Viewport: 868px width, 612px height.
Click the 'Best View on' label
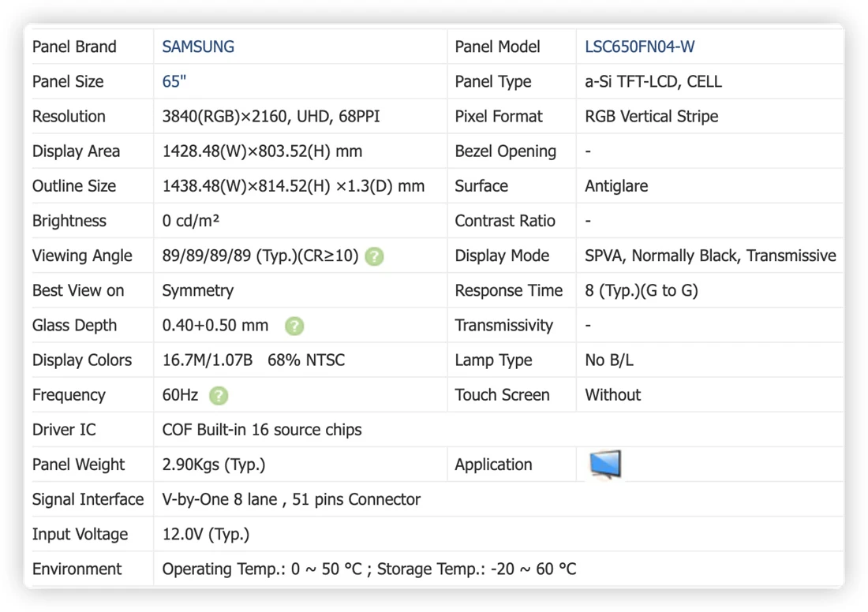pyautogui.click(x=78, y=290)
